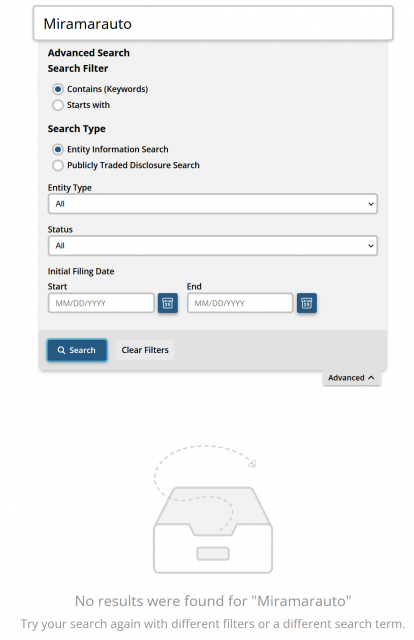Focus the Start date MM/DD/YYYY field
The height and width of the screenshot is (640, 414).
[x=101, y=303]
